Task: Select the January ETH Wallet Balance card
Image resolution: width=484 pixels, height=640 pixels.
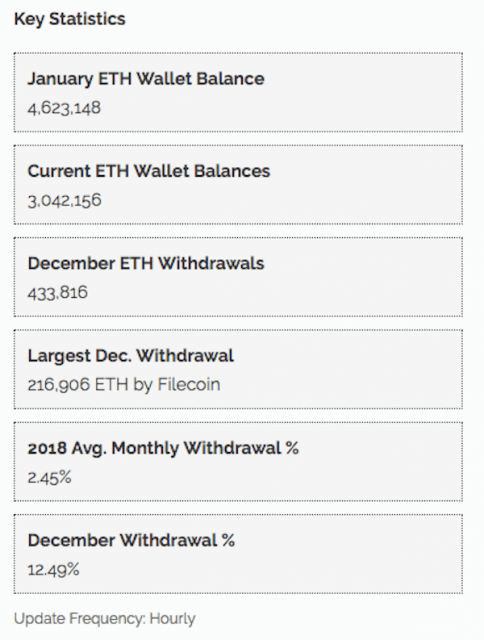Action: tap(238, 92)
